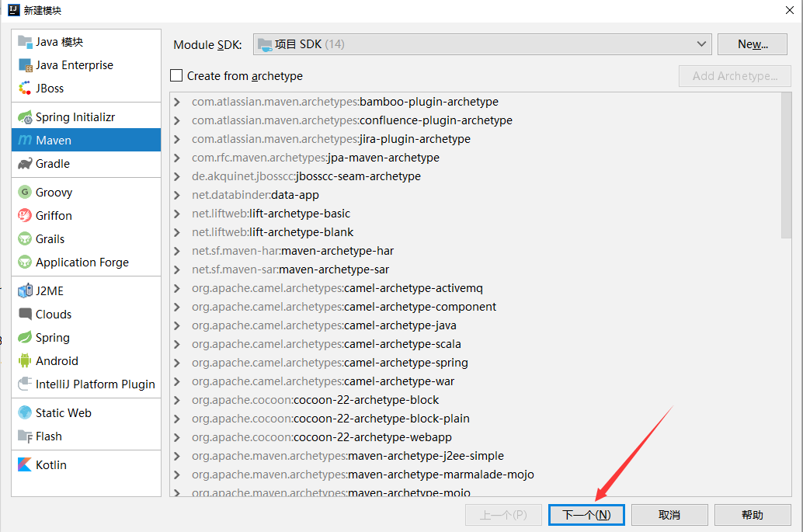
Task: Click the 帮助 help button
Action: [753, 515]
